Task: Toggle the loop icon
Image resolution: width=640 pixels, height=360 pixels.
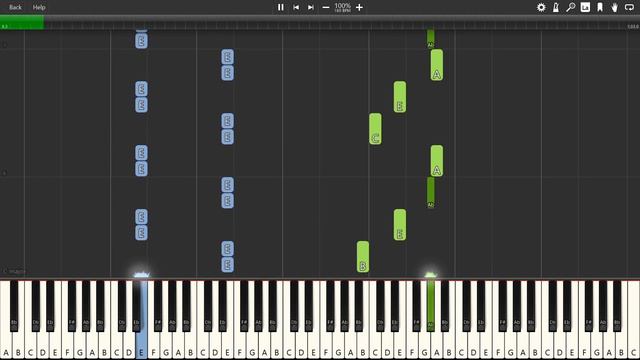Action: point(629,7)
